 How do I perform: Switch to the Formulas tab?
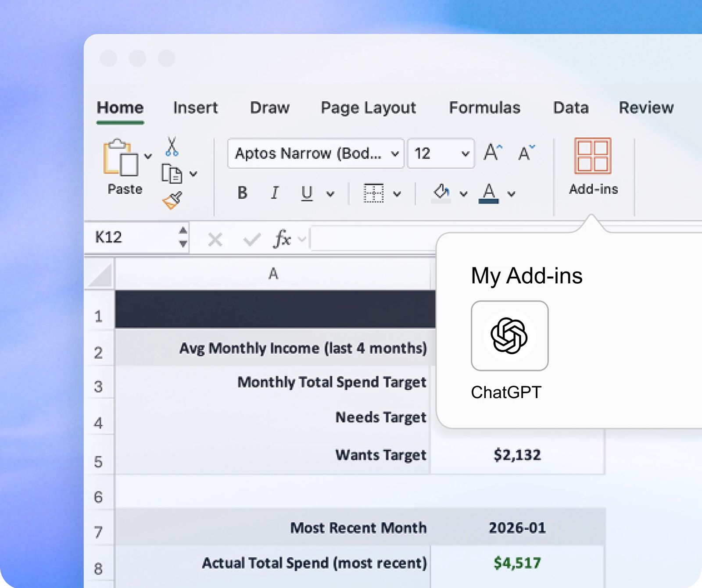coord(484,108)
